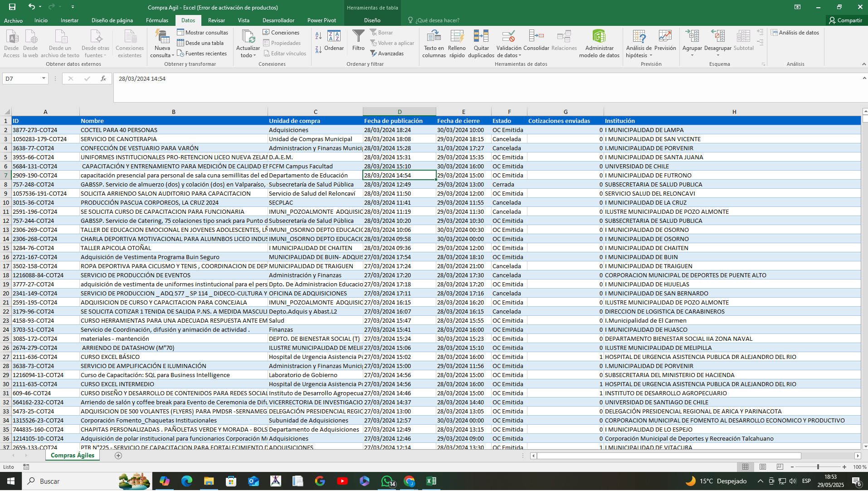Click Mostrar consultas
The height and width of the screenshot is (491, 868).
click(203, 32)
